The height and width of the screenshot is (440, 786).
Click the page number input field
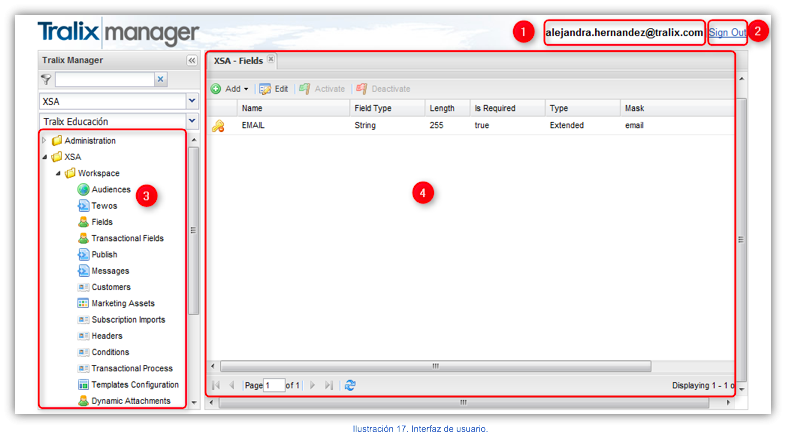pos(274,385)
